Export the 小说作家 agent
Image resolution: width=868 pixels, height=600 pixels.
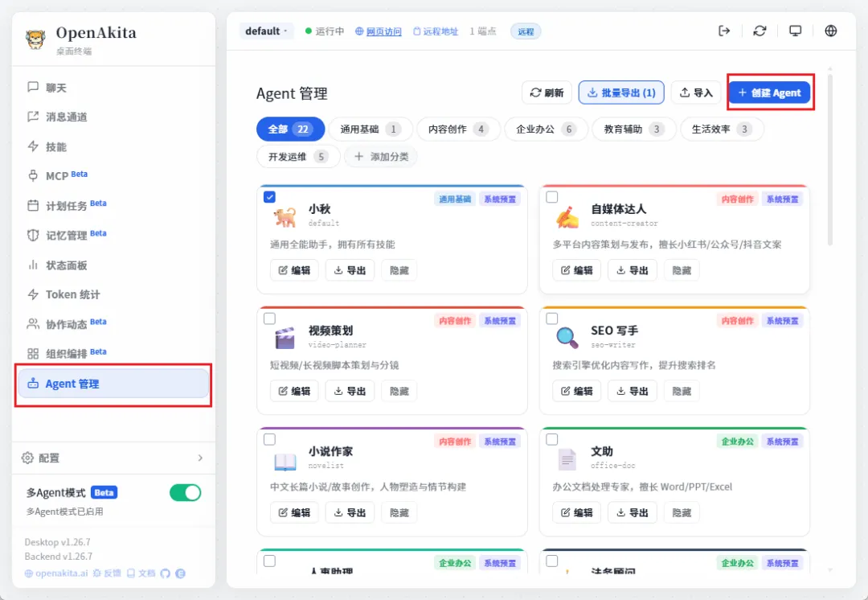pyautogui.click(x=350, y=513)
